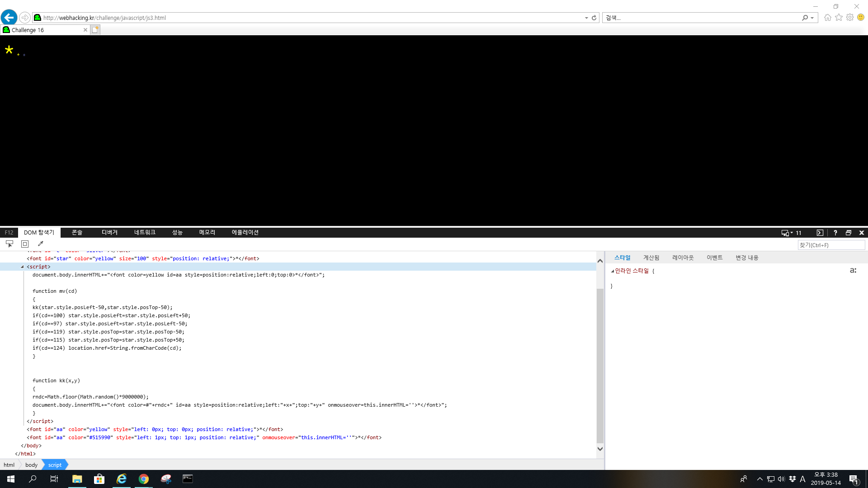Screen dimensions: 868x488
Task: Click the a: pseudo-state toggle icon
Action: click(x=853, y=270)
